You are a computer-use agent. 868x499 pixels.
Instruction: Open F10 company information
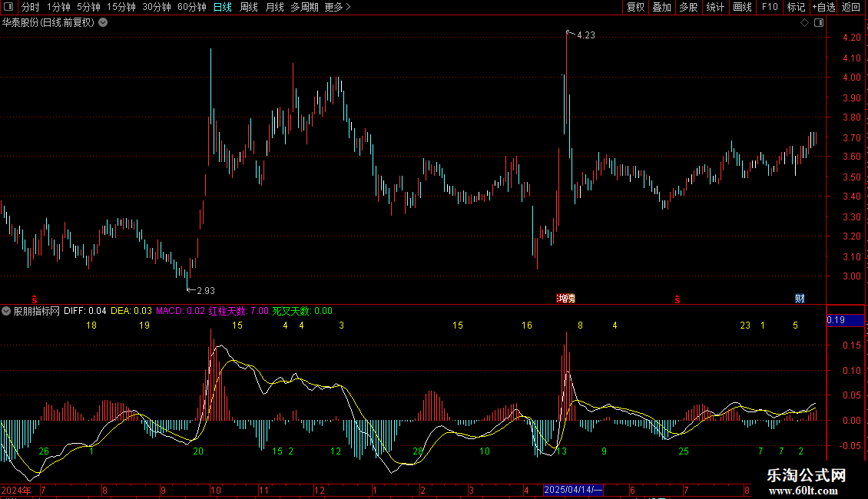tap(770, 7)
